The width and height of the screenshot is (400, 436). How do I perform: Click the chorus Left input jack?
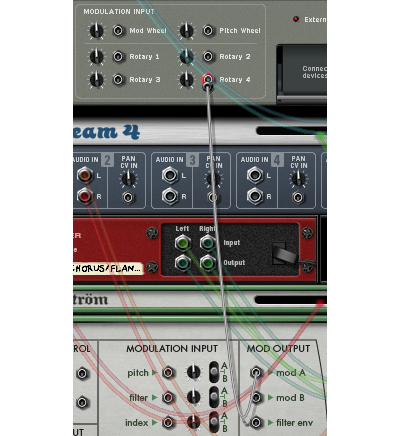coord(183,243)
